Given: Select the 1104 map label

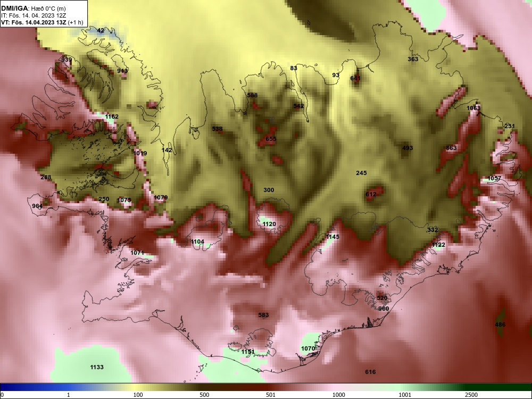Looking at the screenshot, I should (197, 242).
